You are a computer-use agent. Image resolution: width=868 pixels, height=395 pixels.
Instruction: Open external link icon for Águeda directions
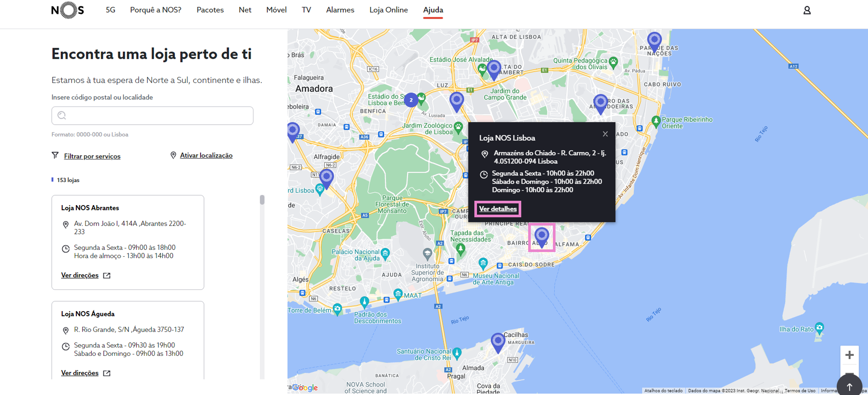click(107, 373)
